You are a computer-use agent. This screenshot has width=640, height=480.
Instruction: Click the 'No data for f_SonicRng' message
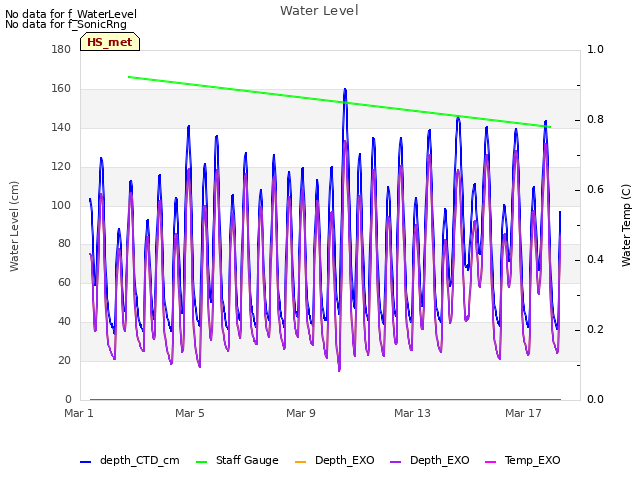point(66,24)
